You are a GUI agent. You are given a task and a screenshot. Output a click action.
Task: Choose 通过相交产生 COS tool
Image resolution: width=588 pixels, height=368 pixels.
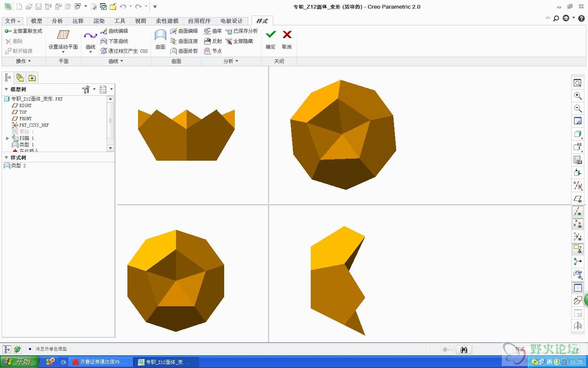[124, 51]
